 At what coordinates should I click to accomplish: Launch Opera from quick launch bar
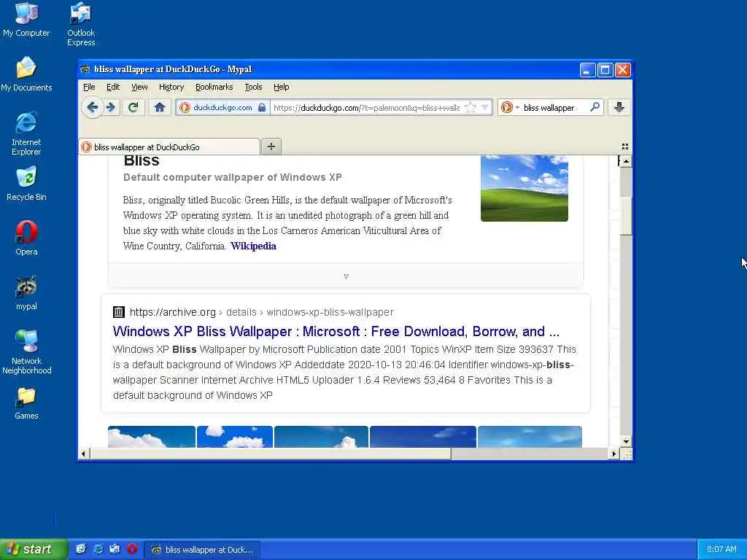pos(132,549)
